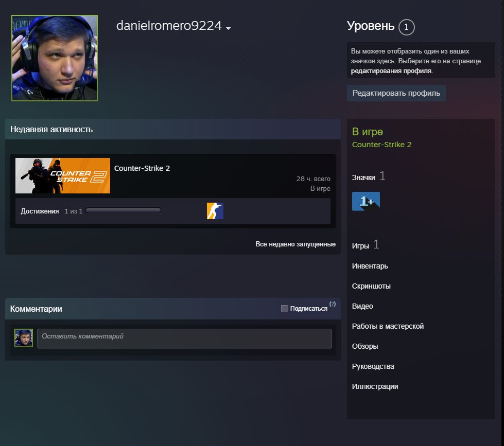The height and width of the screenshot is (446, 504).
Task: Open the 'Игры' games list
Action: coord(360,246)
